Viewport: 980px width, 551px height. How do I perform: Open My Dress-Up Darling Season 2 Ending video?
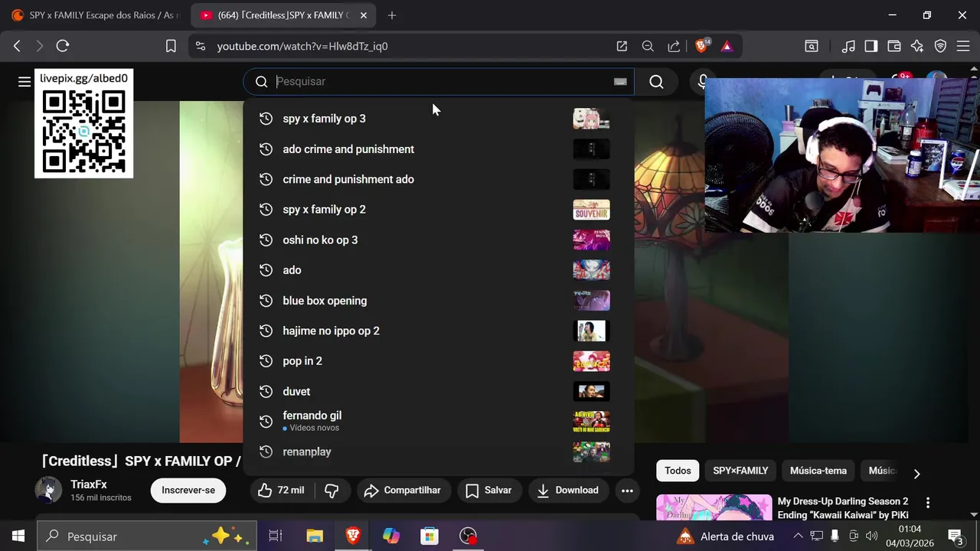coord(843,508)
